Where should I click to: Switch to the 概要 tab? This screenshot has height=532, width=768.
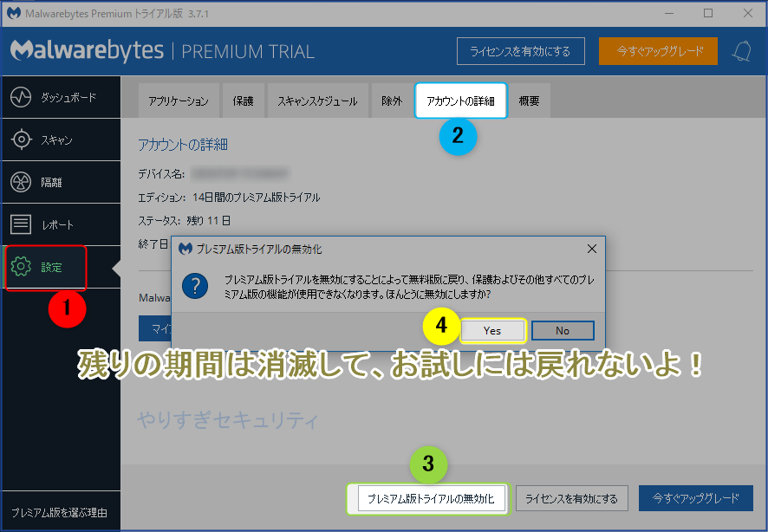tap(530, 101)
